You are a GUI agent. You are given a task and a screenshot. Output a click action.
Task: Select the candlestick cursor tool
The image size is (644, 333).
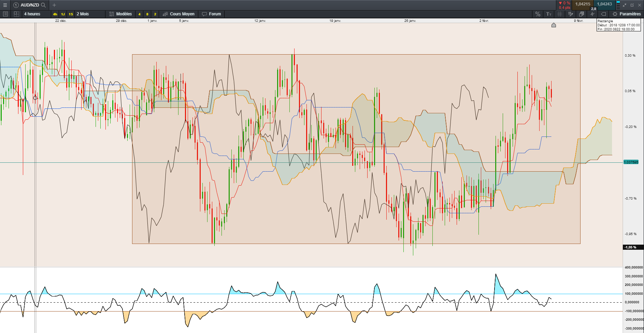pos(592,14)
